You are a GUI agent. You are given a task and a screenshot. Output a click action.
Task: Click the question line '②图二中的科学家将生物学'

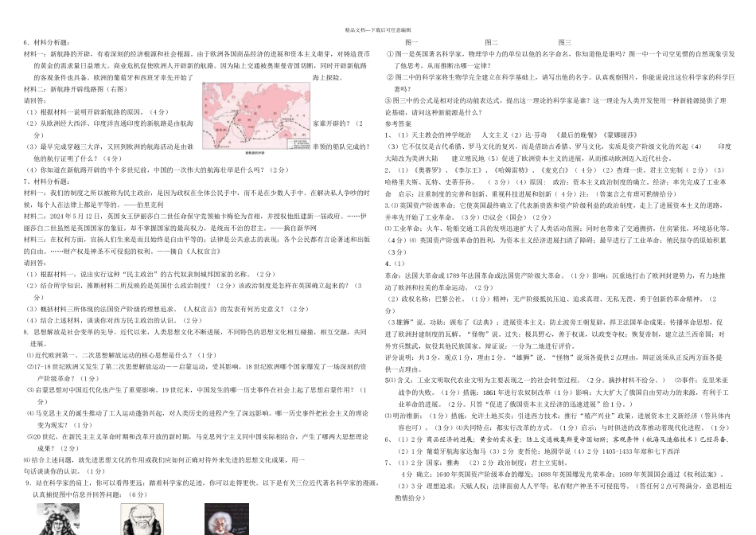pos(561,77)
